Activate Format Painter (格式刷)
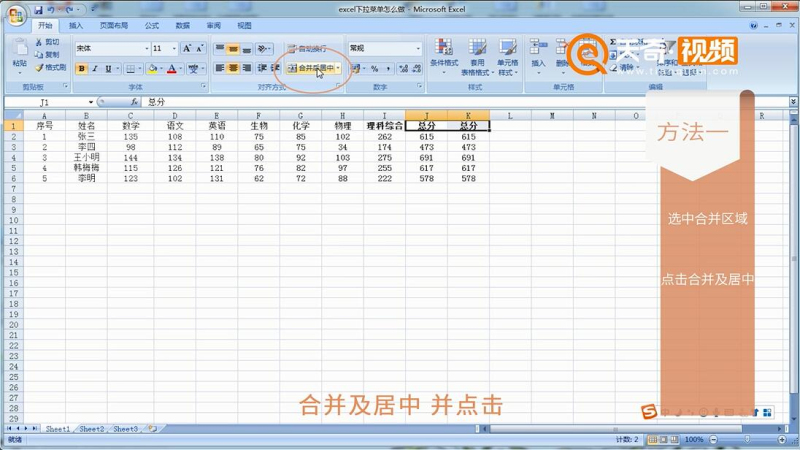The image size is (800, 450). pyautogui.click(x=51, y=67)
